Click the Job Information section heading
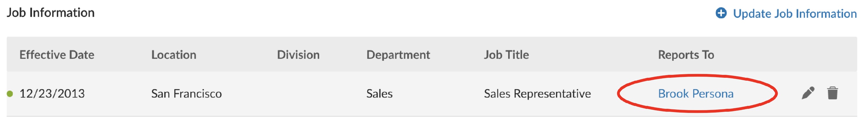 click(x=51, y=13)
